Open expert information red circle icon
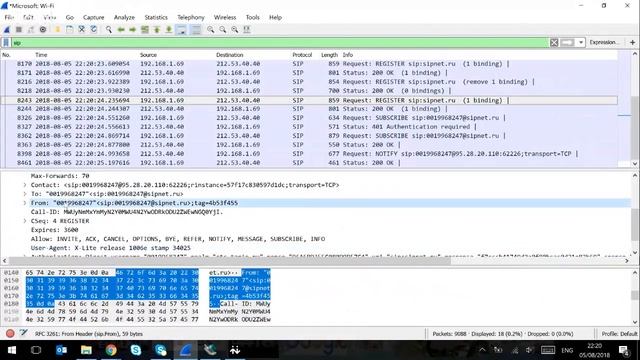 [x=10, y=333]
